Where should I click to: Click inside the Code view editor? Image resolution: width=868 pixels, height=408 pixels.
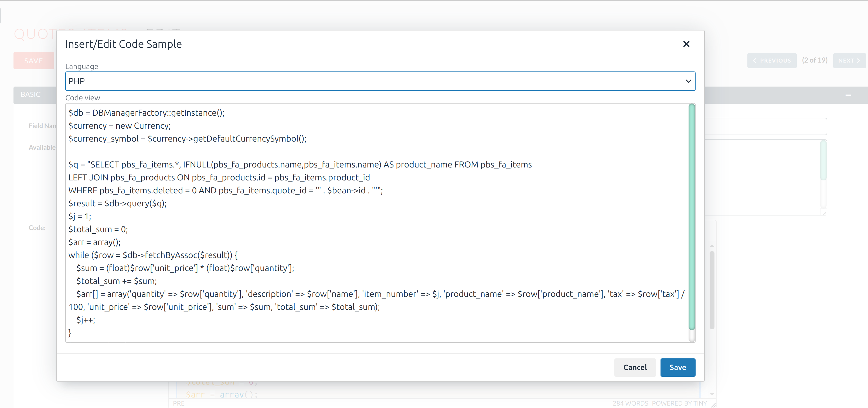(371, 222)
